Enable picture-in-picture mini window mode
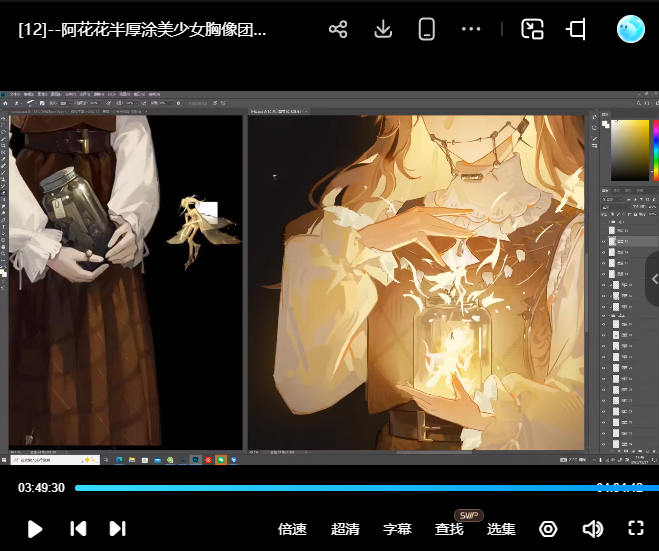The height and width of the screenshot is (551, 659). (532, 29)
